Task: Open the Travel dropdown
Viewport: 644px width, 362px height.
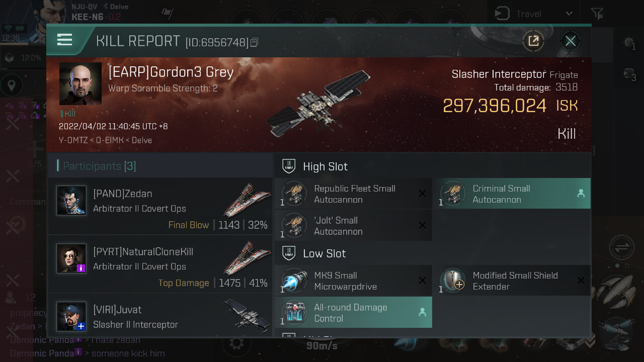Action: [x=533, y=14]
